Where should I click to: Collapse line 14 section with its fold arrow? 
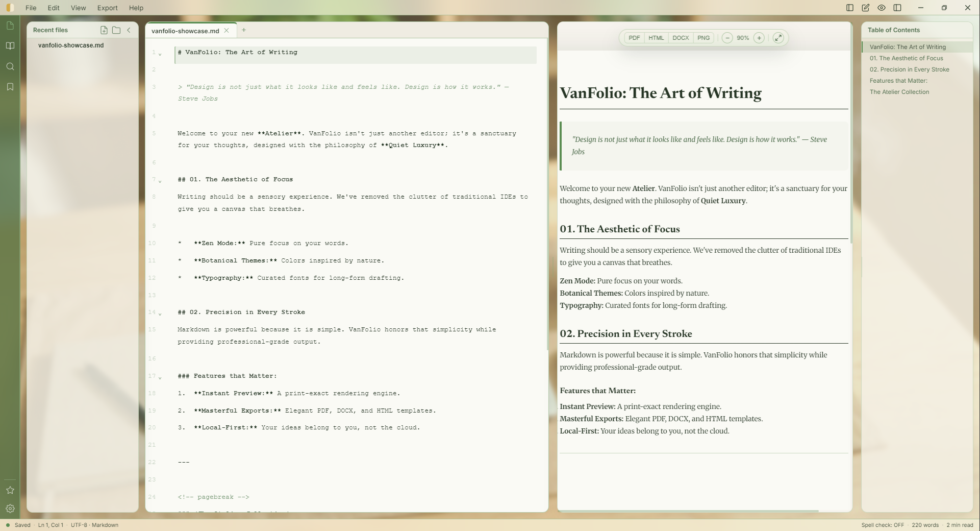pyautogui.click(x=160, y=314)
